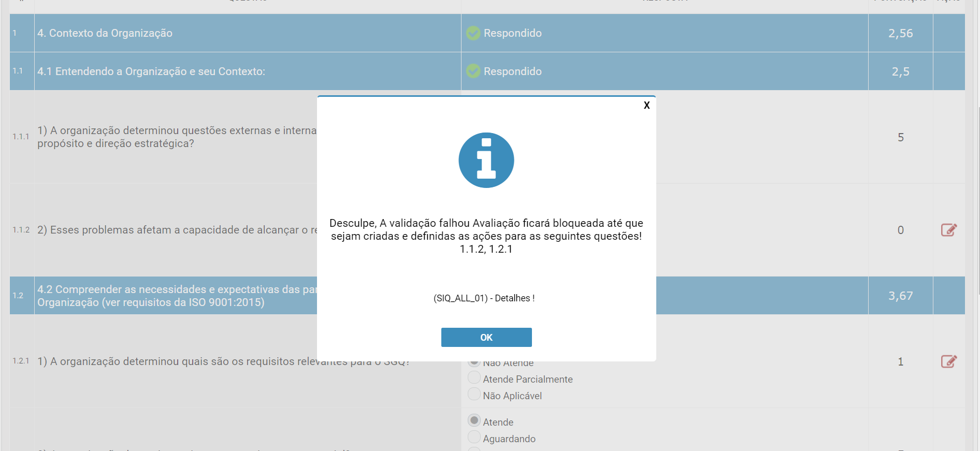Click '4. Contexto da Organização' row title
The image size is (980, 451).
pos(105,33)
